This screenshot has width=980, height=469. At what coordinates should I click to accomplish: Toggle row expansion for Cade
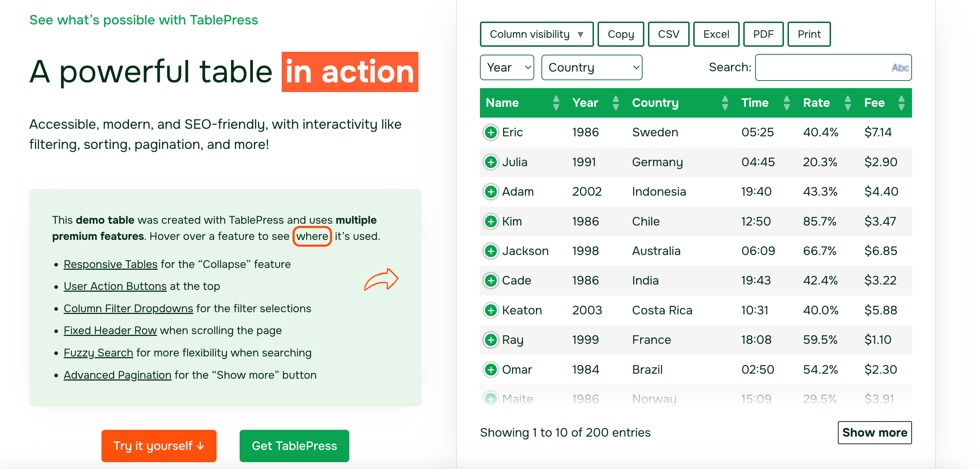tap(491, 281)
